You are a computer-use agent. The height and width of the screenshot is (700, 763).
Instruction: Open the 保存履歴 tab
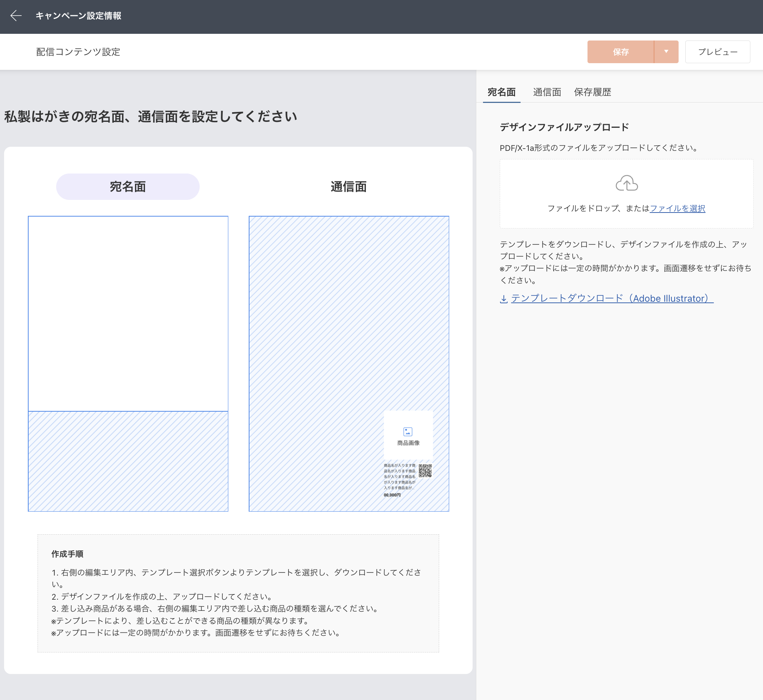tap(592, 92)
